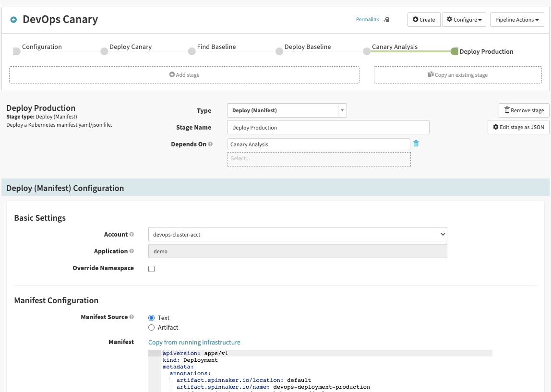Select the Text manifest source option
Viewport: 551px width, 392px height.
tap(152, 318)
